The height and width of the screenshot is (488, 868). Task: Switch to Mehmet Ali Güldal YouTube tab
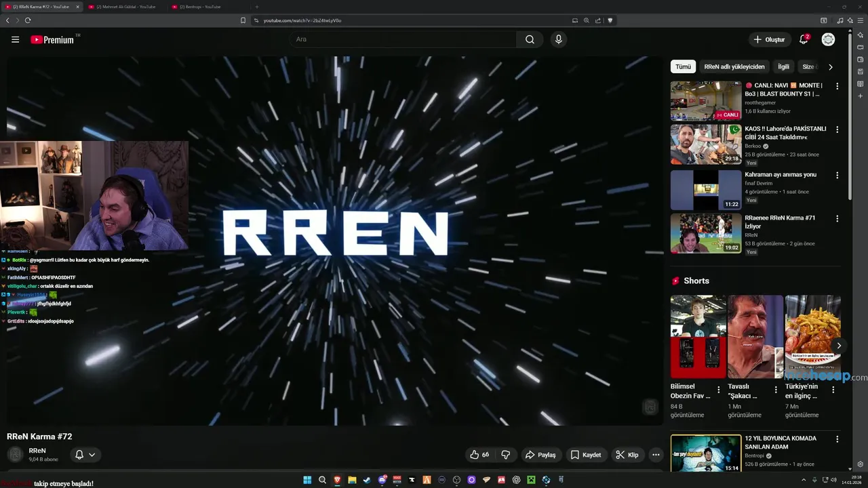pyautogui.click(x=125, y=7)
